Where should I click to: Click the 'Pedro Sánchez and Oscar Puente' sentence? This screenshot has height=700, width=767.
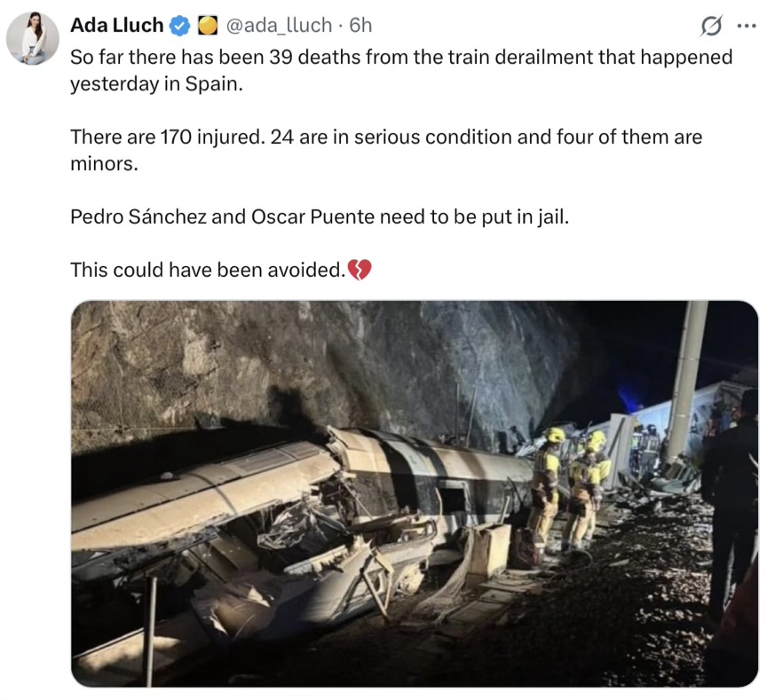(x=320, y=216)
